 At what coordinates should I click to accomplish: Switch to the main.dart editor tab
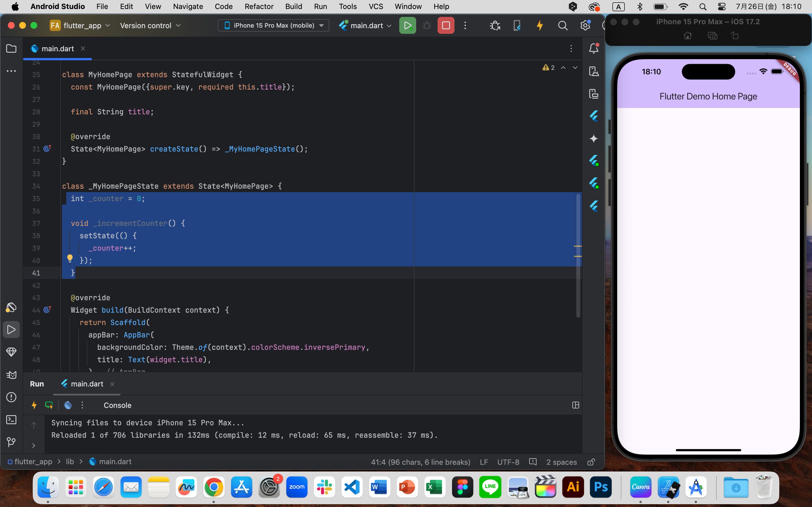pos(57,48)
